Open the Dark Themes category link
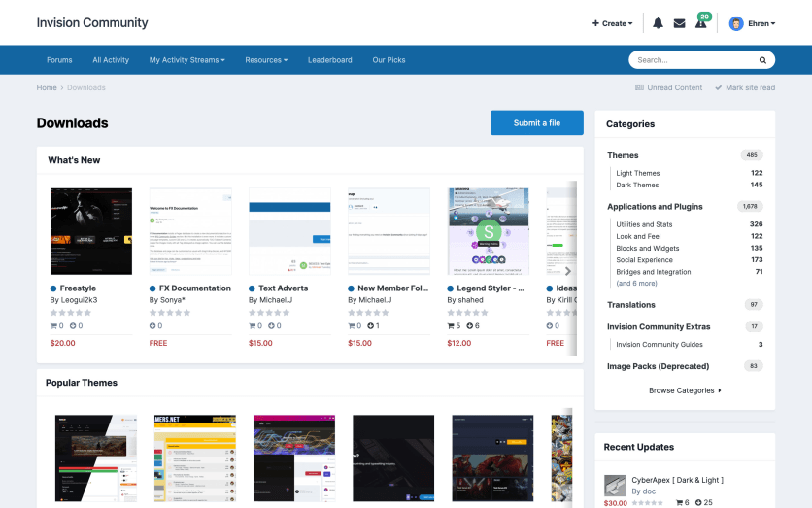 [637, 185]
